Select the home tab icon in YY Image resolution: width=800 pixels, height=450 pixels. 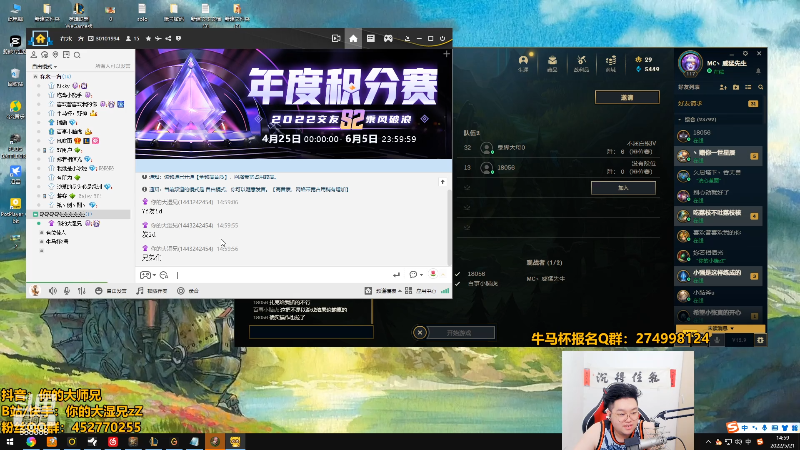353,38
